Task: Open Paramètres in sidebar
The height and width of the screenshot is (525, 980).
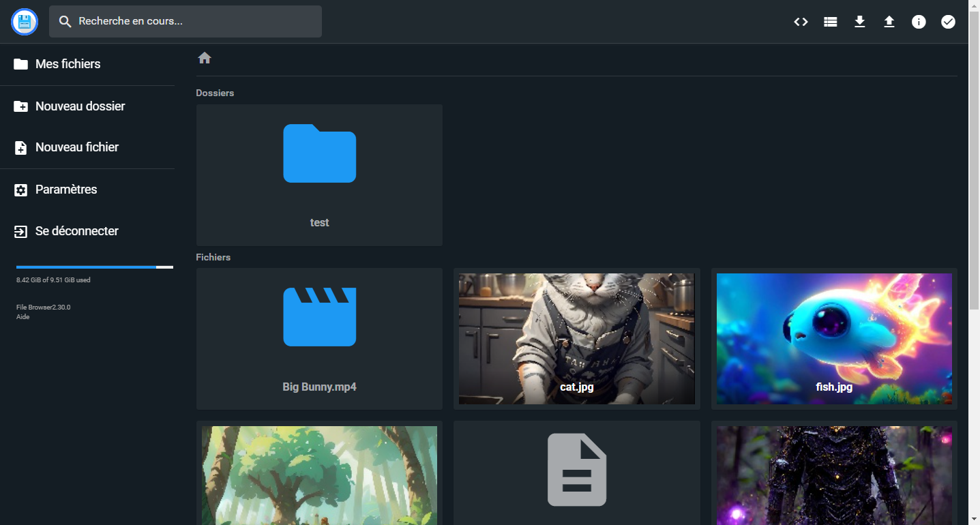Action: (x=66, y=190)
